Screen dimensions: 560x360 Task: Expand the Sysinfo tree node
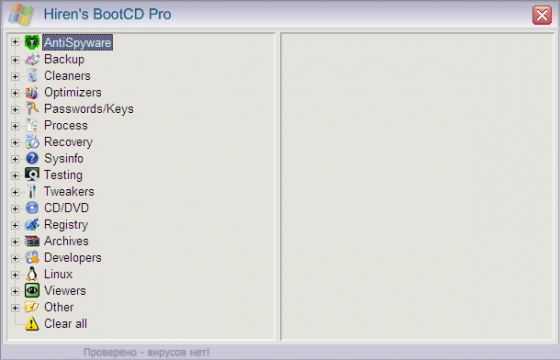click(15, 159)
